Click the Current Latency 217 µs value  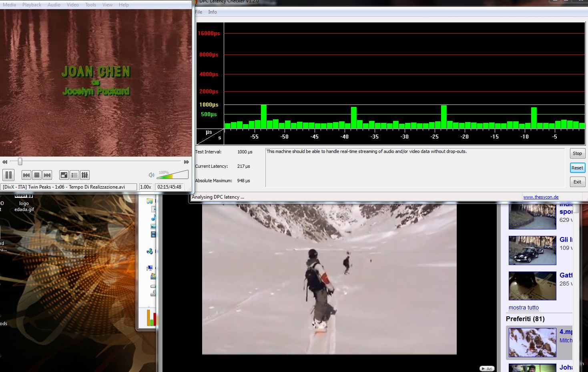point(243,166)
